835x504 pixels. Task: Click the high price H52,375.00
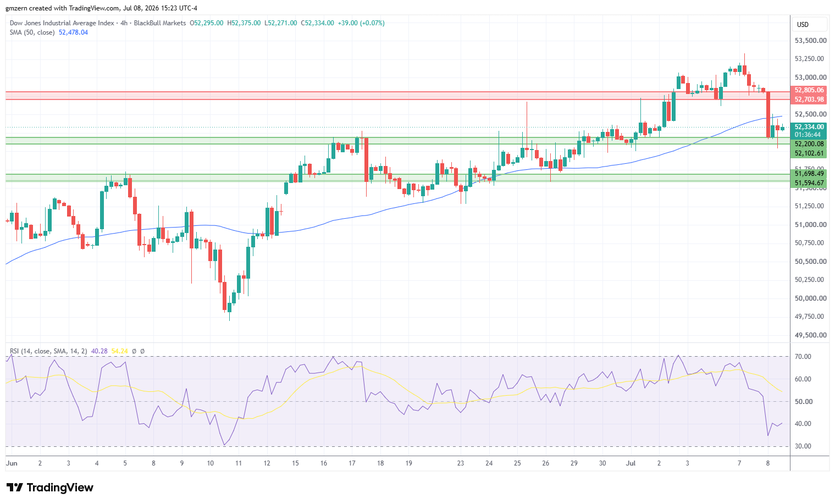pyautogui.click(x=244, y=23)
